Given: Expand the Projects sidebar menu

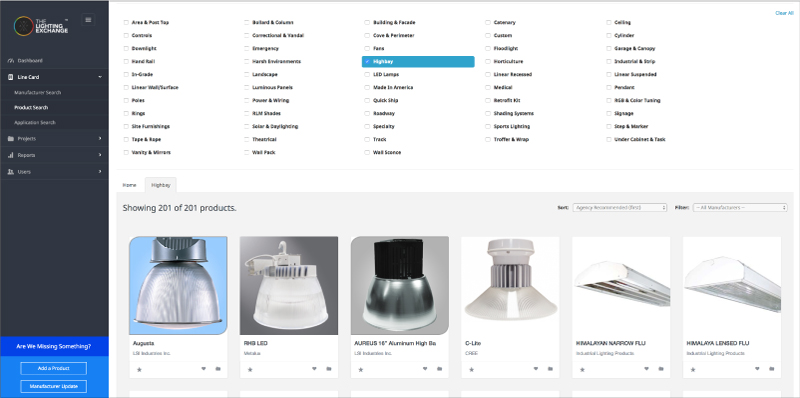Looking at the screenshot, I should 54,139.
